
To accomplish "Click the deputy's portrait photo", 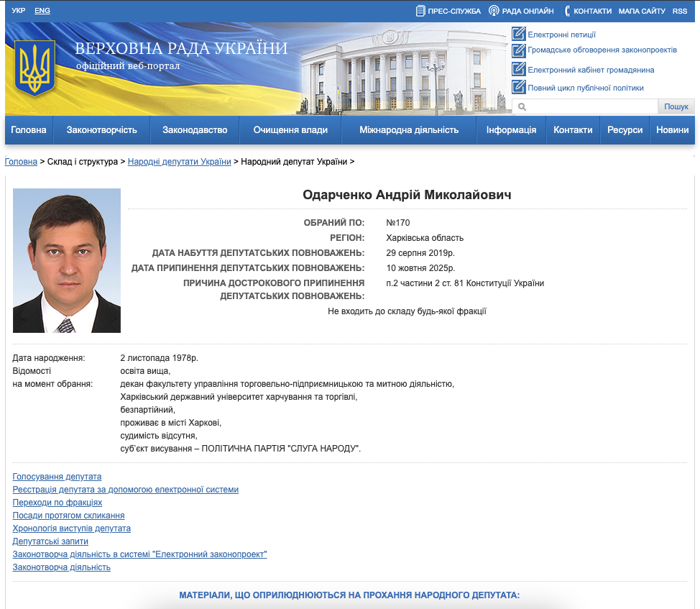I will tap(67, 260).
